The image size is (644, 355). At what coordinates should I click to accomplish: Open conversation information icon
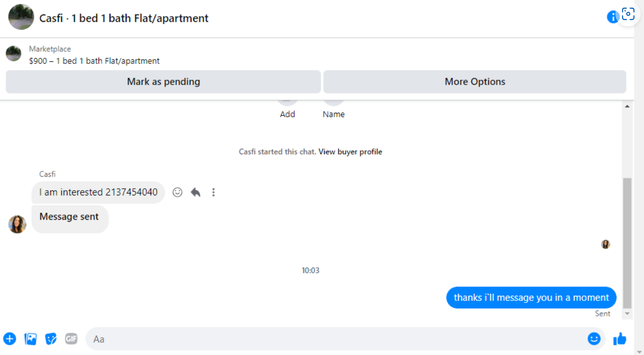coord(612,17)
